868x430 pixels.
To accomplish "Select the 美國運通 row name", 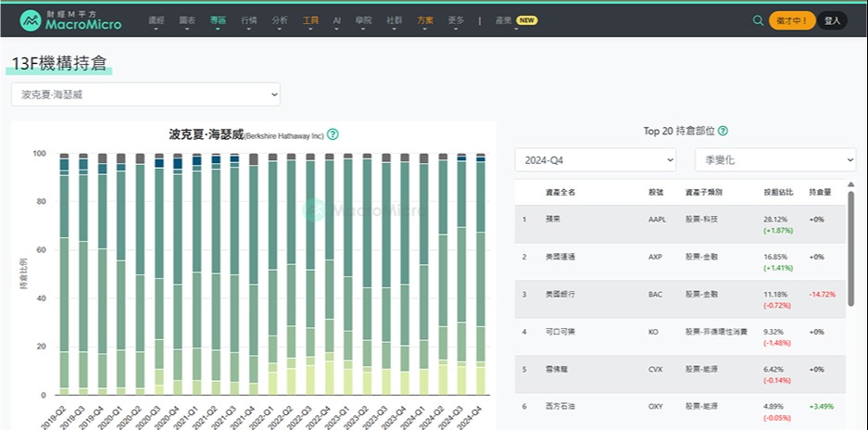I will [x=560, y=257].
